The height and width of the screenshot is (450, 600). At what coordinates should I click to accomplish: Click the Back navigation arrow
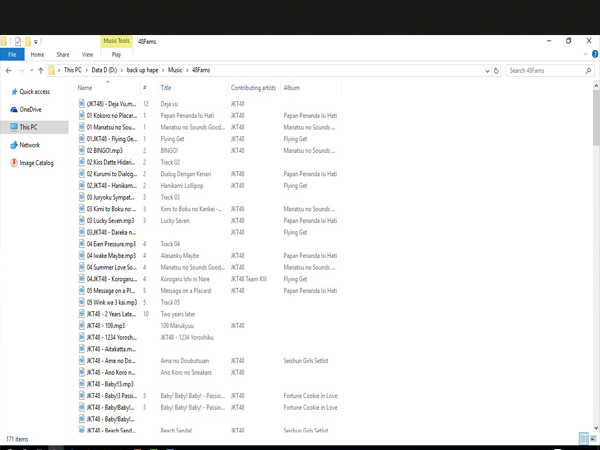tap(8, 70)
